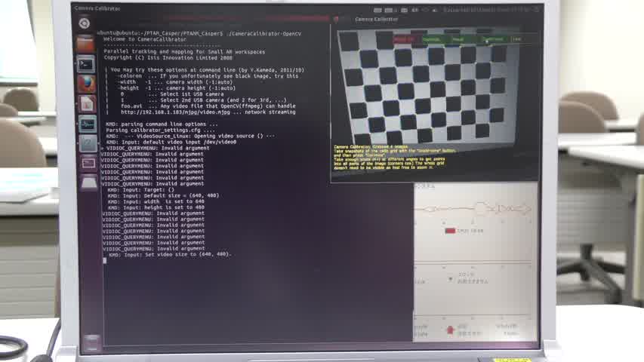This screenshot has width=644, height=362.
Task: Open the clock and user text in top panel
Action: tap(488, 10)
